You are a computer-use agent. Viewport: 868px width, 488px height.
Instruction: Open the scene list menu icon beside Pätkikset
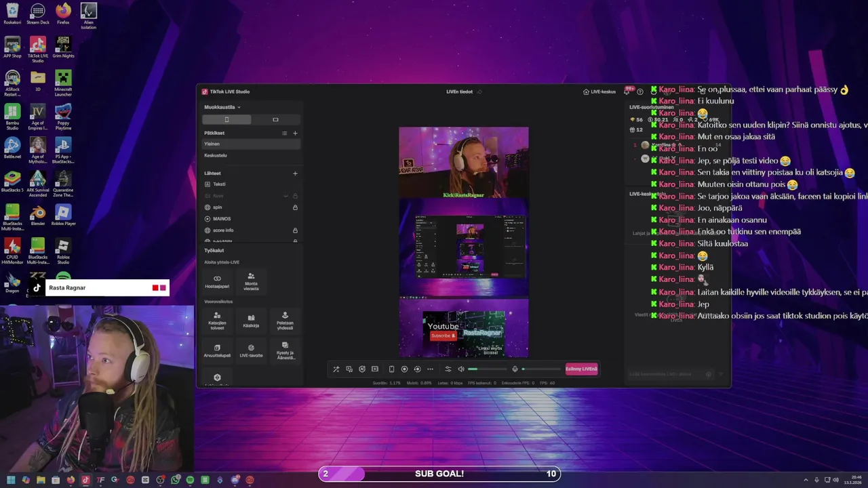pos(284,134)
